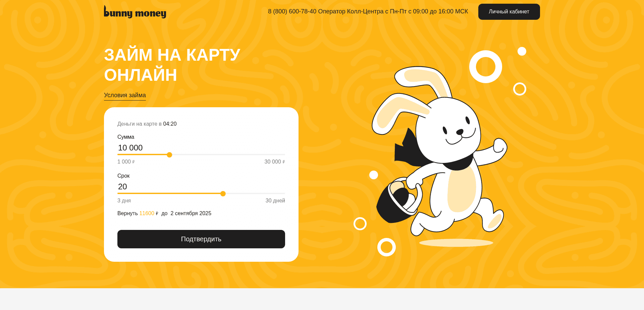
Task: Open Личный кабинет
Action: pos(509,11)
